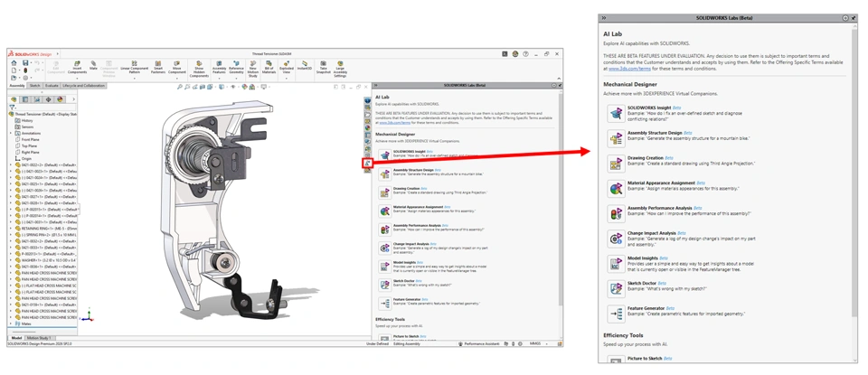Expand the manager tabs chevron right of DisplayManager
Viewport: 868px width, 375px height.
coord(73,99)
